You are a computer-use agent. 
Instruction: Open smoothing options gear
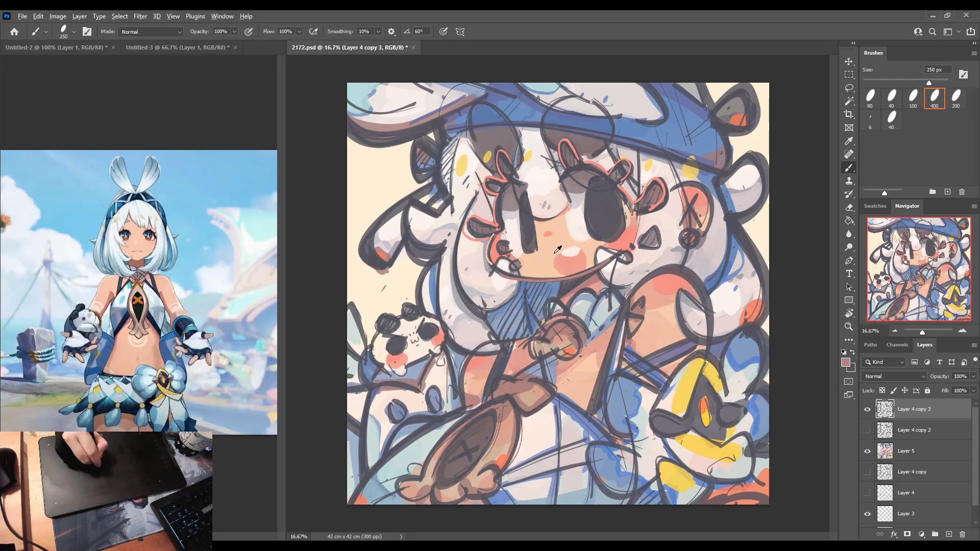tap(391, 32)
